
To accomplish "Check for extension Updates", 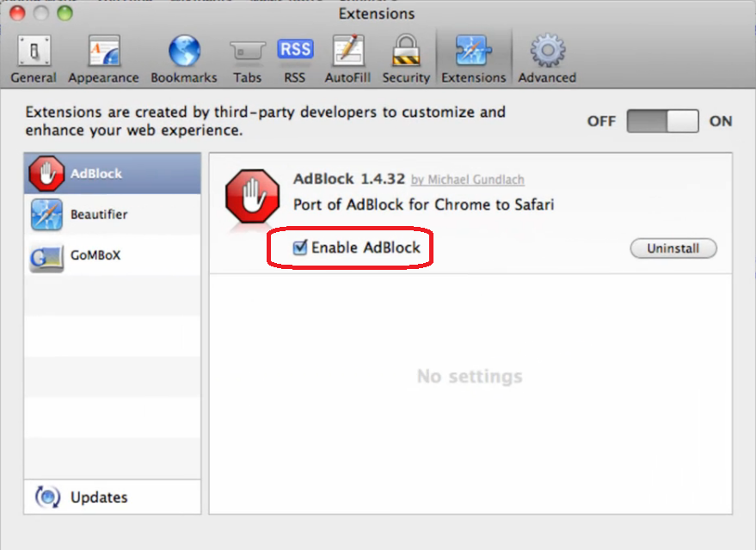I will point(98,498).
